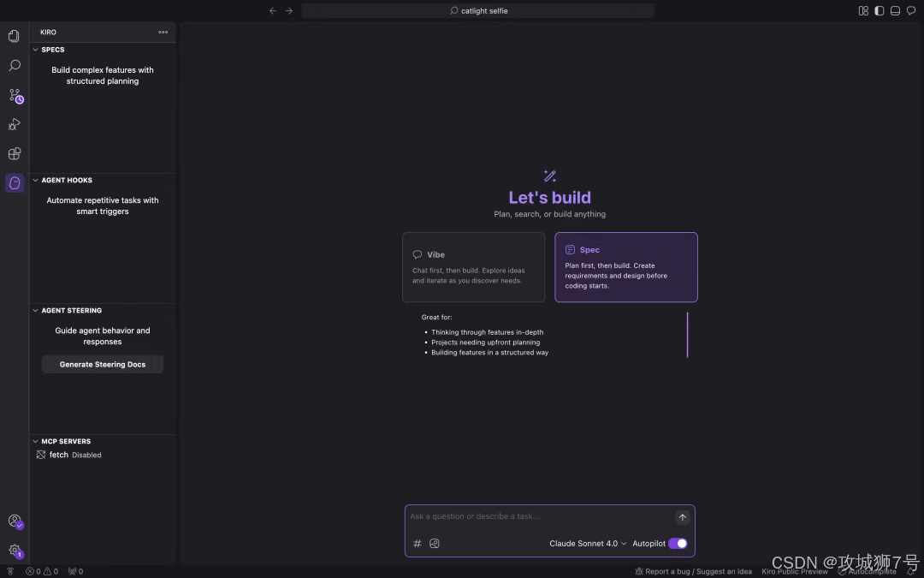The width and height of the screenshot is (924, 578).
Task: Click 'Guide agent behavior and responses' text
Action: point(103,337)
